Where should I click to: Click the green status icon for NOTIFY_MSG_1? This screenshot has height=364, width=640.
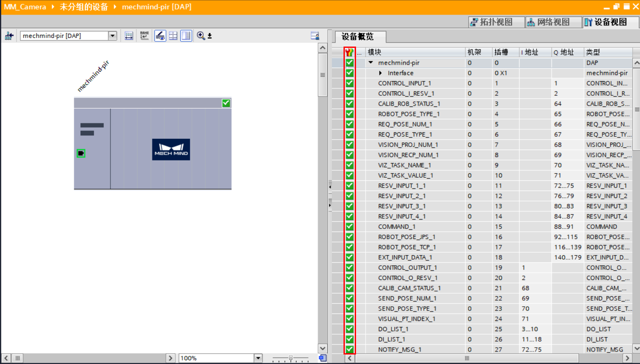click(x=350, y=349)
